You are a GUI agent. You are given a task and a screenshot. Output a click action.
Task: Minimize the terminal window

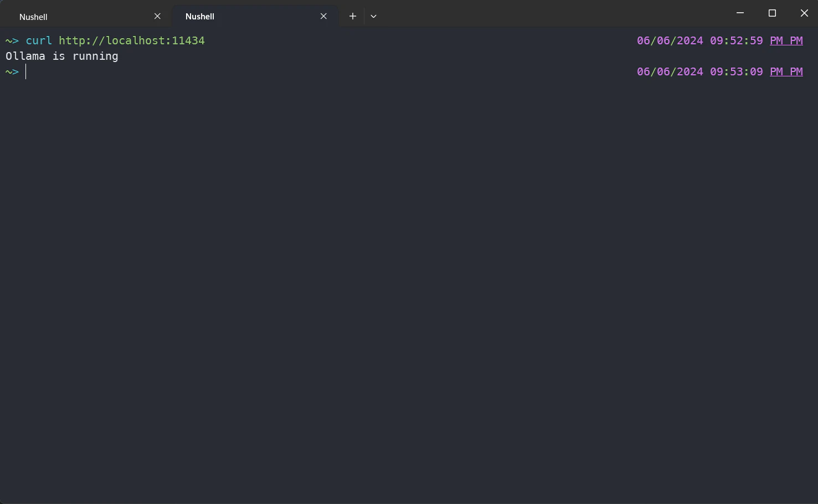click(740, 13)
